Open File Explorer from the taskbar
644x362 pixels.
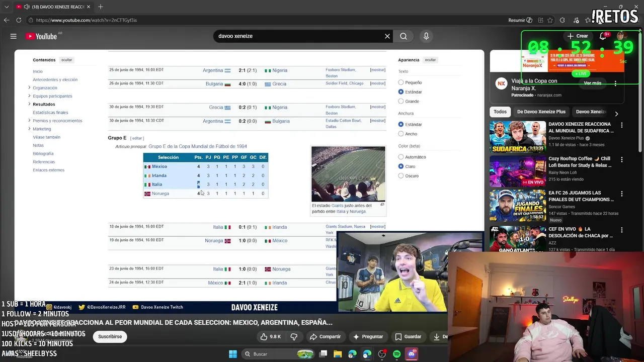338,354
